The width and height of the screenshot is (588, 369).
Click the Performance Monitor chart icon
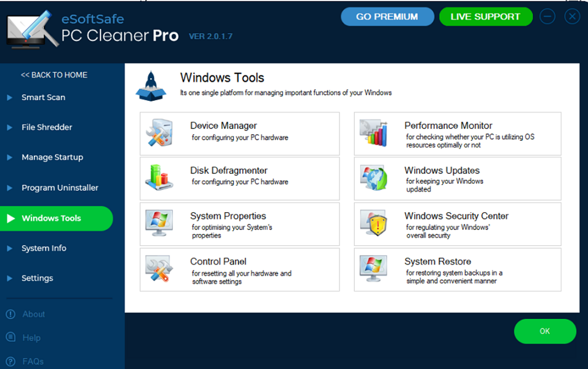[x=373, y=133]
